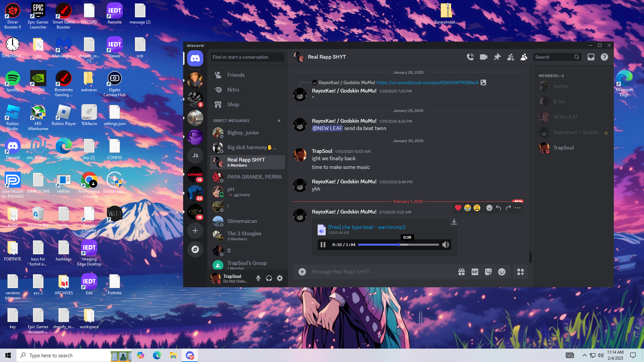This screenshot has width=644, height=362.
Task: Open pinned messages
Action: tap(497, 57)
